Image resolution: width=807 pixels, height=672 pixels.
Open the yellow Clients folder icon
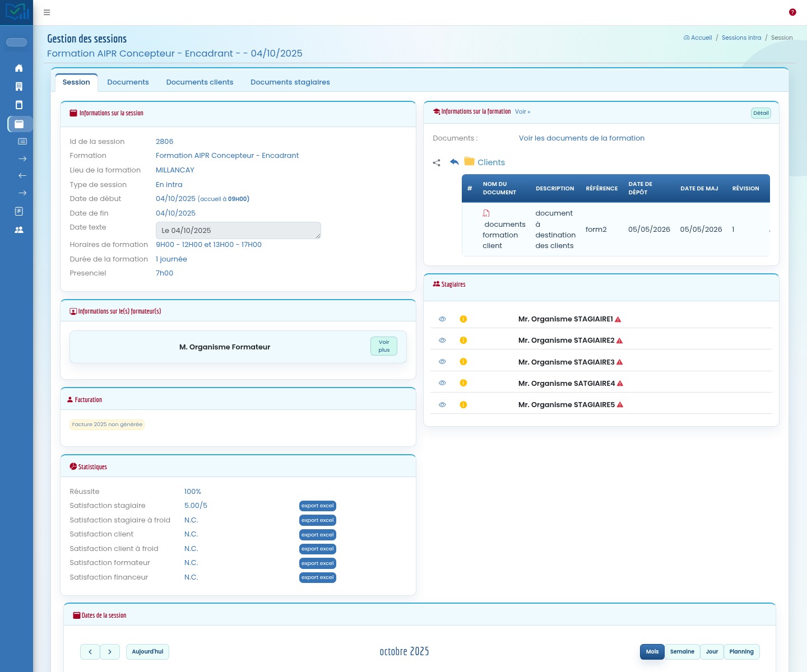point(470,161)
